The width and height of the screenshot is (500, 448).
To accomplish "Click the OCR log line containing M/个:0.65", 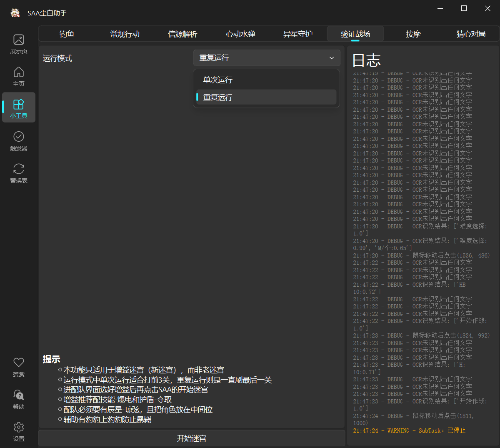I will point(420,244).
